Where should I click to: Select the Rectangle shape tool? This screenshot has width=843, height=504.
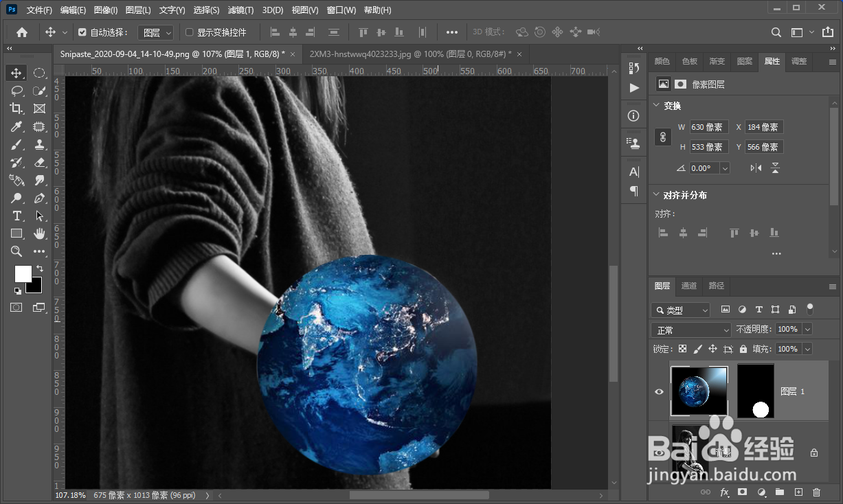click(x=16, y=233)
